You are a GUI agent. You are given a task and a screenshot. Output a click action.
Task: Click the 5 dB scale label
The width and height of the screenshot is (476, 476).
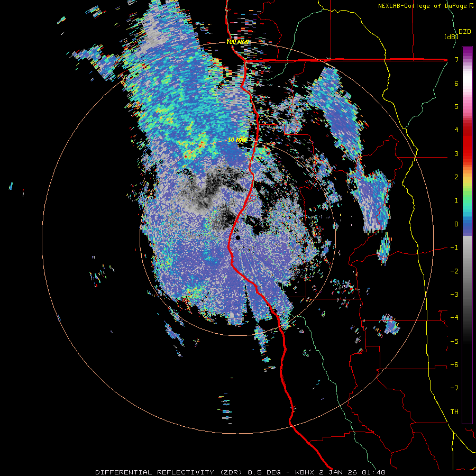456,106
